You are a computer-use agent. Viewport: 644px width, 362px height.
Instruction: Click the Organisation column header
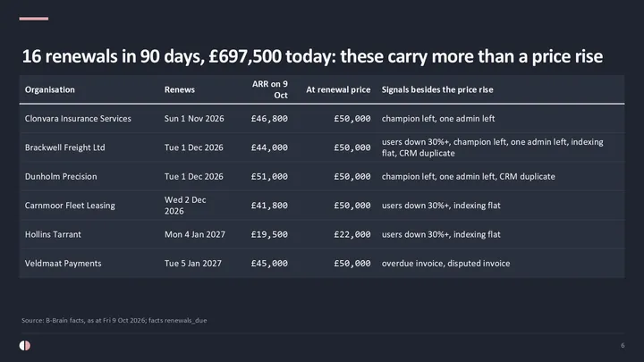(x=50, y=89)
